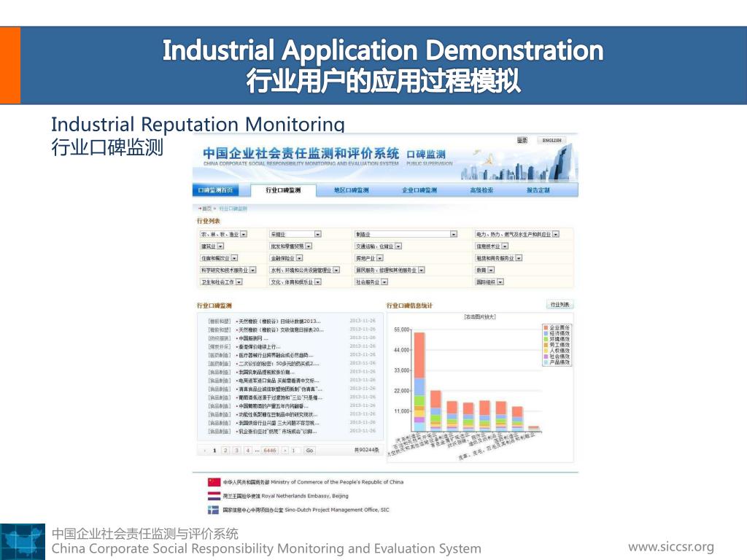Click the Netherlands flag icon beside Royal Netherlands Embassy
This screenshot has height=560, width=747.
point(214,496)
